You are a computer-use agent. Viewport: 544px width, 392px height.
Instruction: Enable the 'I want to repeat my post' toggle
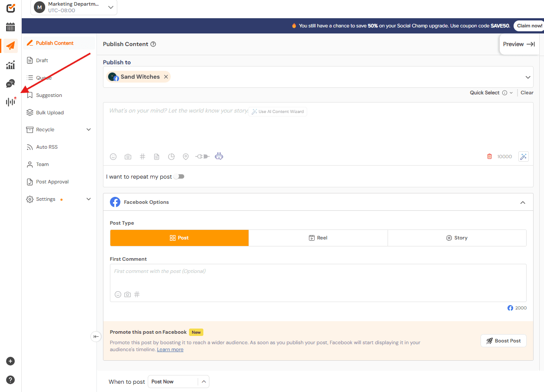[179, 176]
